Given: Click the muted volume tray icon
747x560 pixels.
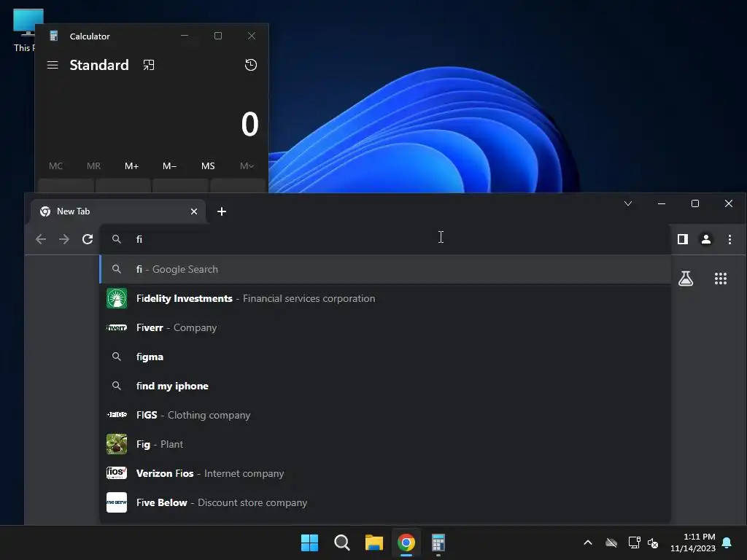Looking at the screenshot, I should [x=653, y=542].
